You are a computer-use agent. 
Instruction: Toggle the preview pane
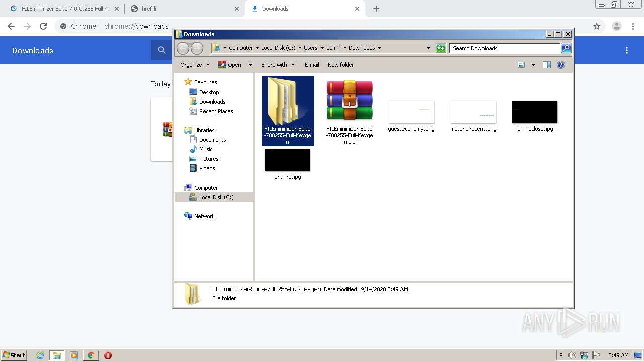(x=547, y=65)
